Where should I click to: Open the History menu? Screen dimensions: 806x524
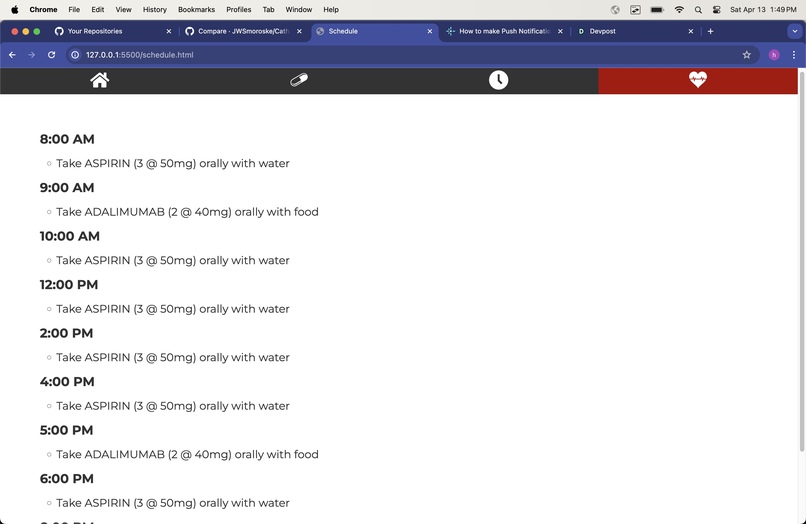(x=155, y=9)
